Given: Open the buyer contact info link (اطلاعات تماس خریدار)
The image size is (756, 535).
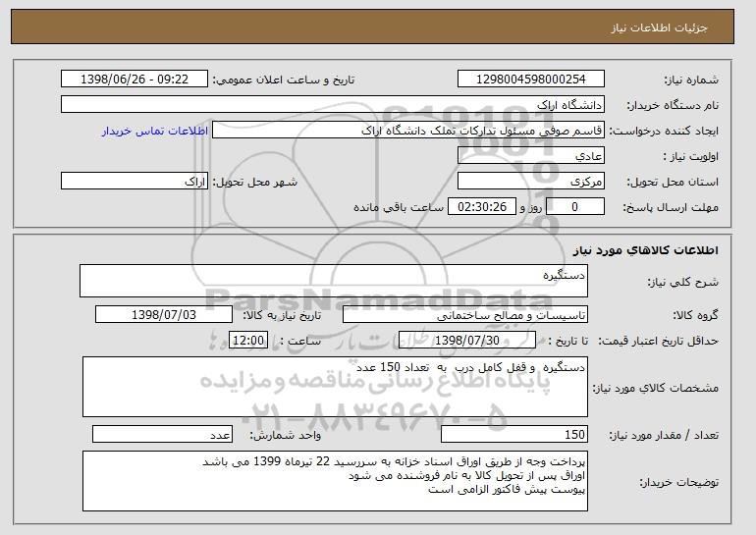Looking at the screenshot, I should [x=155, y=131].
